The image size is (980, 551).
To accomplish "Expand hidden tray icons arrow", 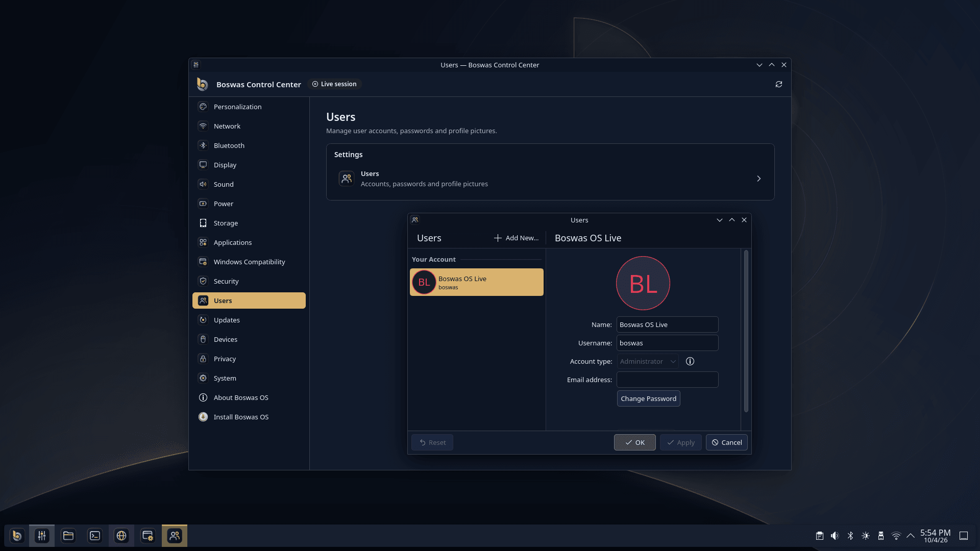I will pos(911,536).
